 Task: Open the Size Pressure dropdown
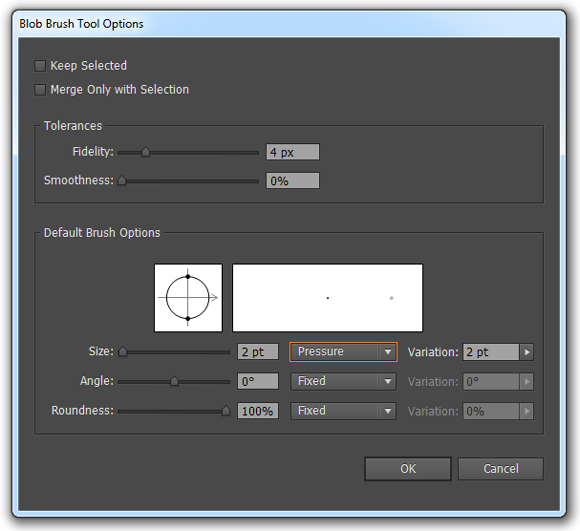click(x=343, y=352)
